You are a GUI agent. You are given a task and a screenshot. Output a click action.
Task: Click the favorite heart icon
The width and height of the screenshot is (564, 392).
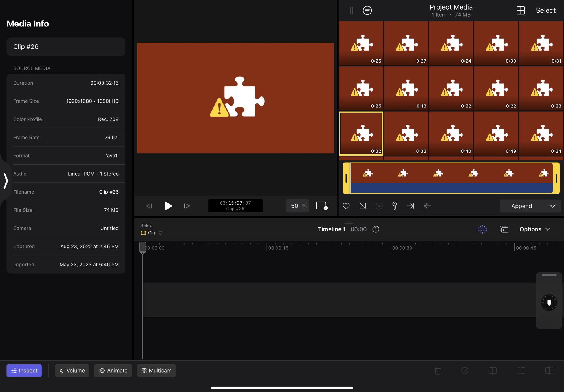tap(346, 206)
